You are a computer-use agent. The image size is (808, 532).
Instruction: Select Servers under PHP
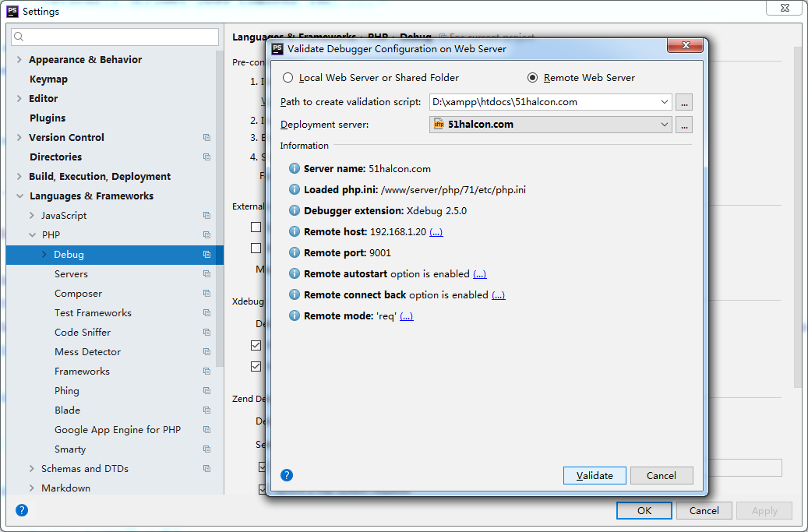coord(71,274)
